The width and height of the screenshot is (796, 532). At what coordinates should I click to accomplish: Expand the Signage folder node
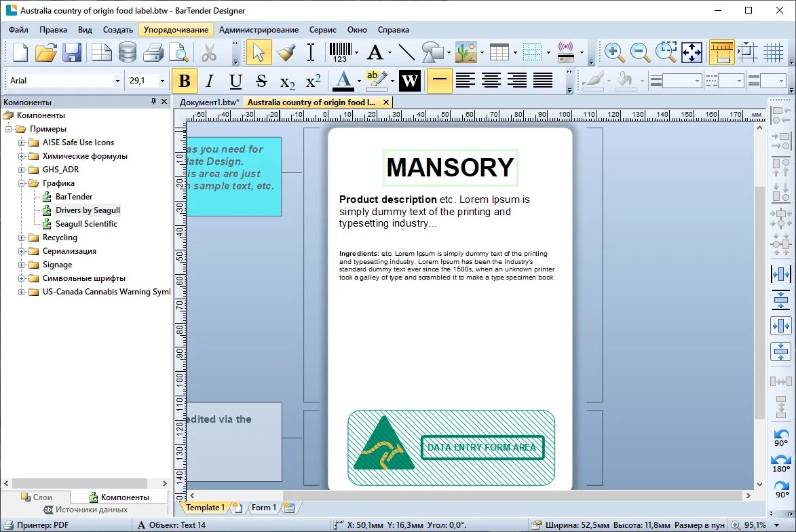coord(21,265)
